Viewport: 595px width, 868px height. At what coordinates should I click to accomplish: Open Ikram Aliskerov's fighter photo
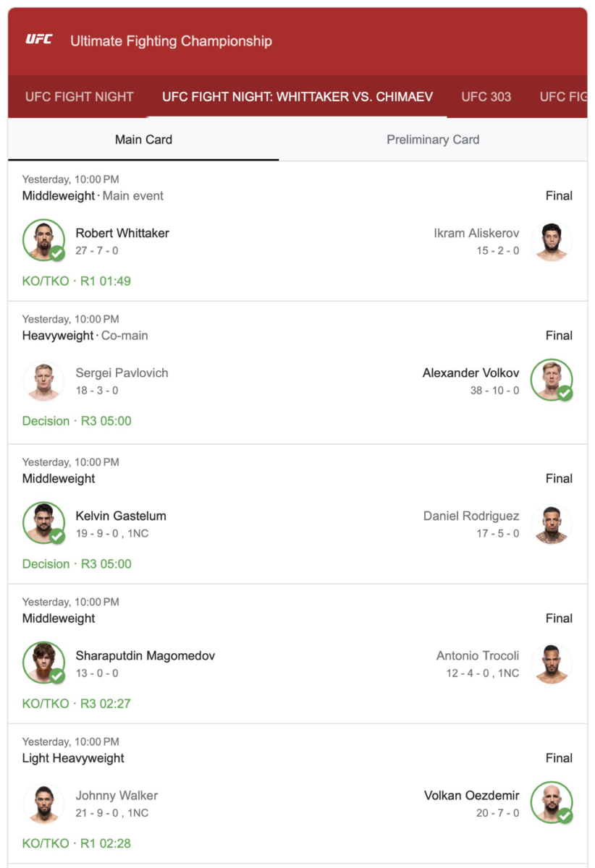click(x=552, y=242)
